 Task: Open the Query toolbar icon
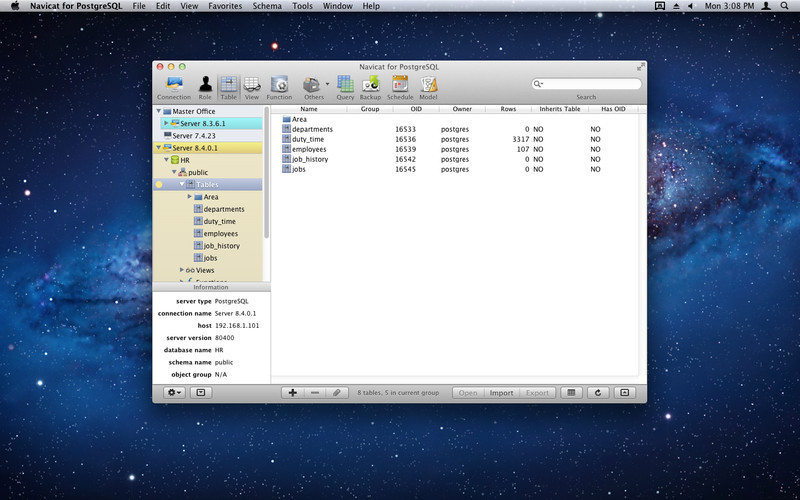point(345,88)
